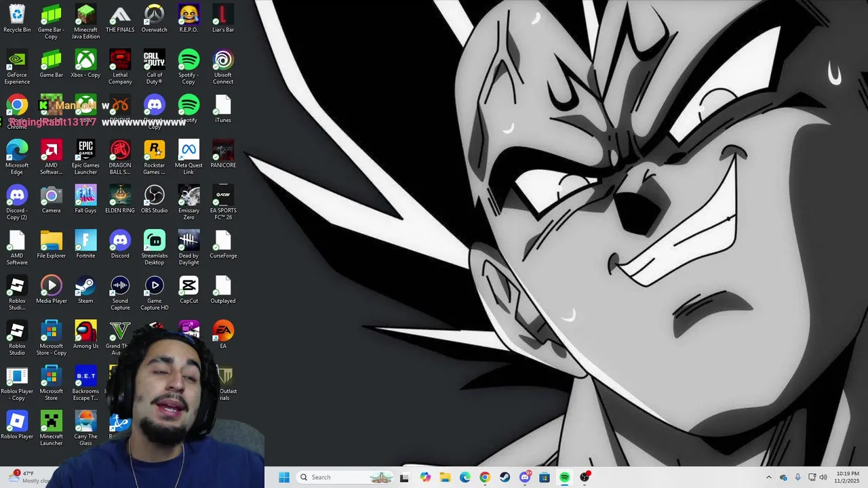Select the Epic Games Launcher icon
Image resolution: width=868 pixels, height=488 pixels.
pos(85,157)
